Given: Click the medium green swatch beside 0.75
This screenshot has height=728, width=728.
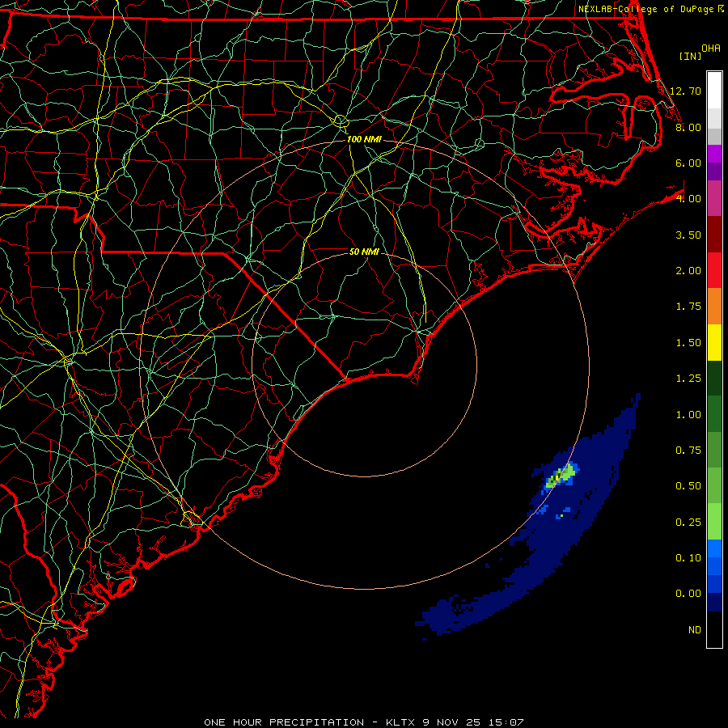Looking at the screenshot, I should click(714, 450).
